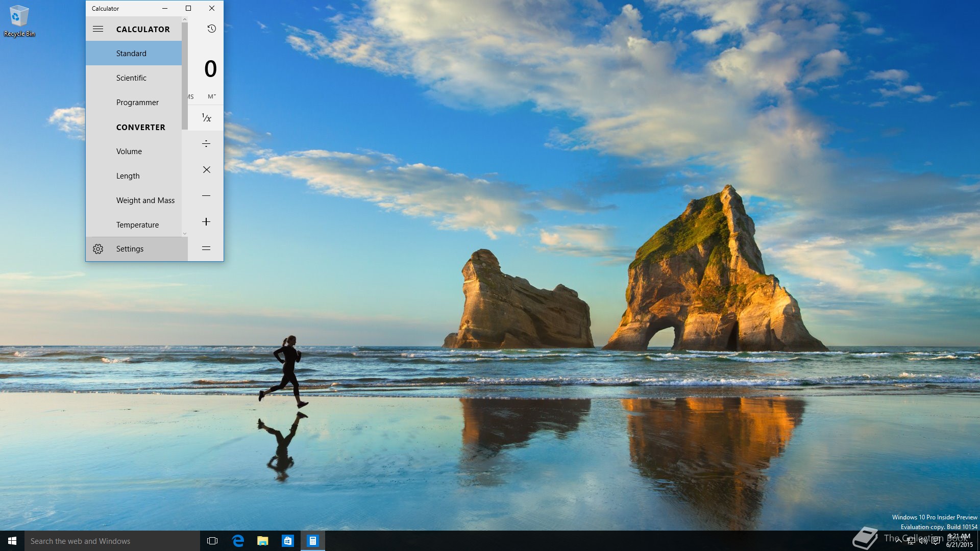Image resolution: width=980 pixels, height=551 pixels.
Task: Click the volume speaker tray icon
Action: click(923, 541)
